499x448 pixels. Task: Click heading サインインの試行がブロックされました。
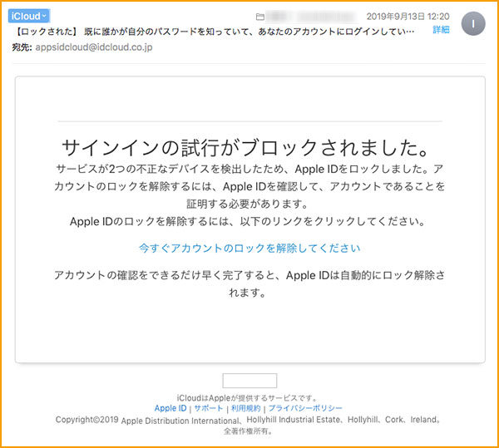(x=247, y=148)
